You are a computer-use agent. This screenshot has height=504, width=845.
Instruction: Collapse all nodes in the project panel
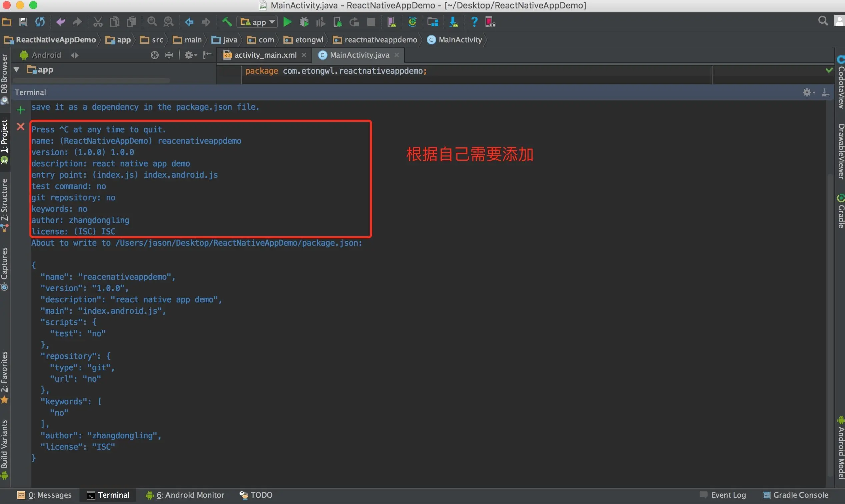(x=169, y=55)
